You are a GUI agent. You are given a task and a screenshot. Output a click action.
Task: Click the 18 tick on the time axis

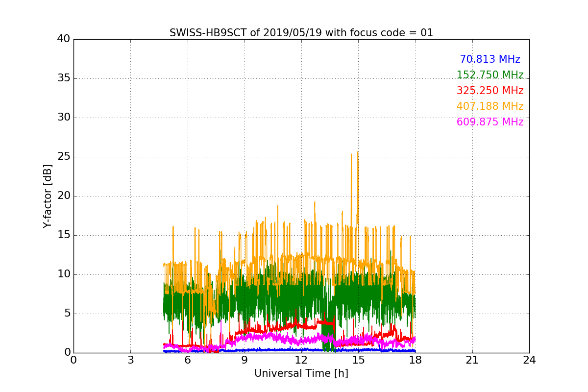click(x=415, y=360)
